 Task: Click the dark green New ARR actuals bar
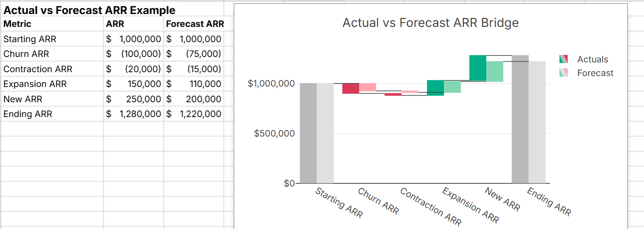click(x=478, y=68)
